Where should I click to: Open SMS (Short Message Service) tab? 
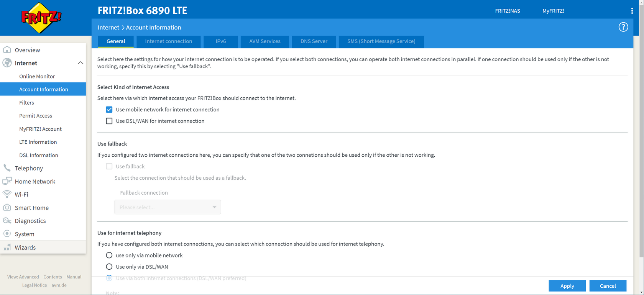[x=381, y=41]
